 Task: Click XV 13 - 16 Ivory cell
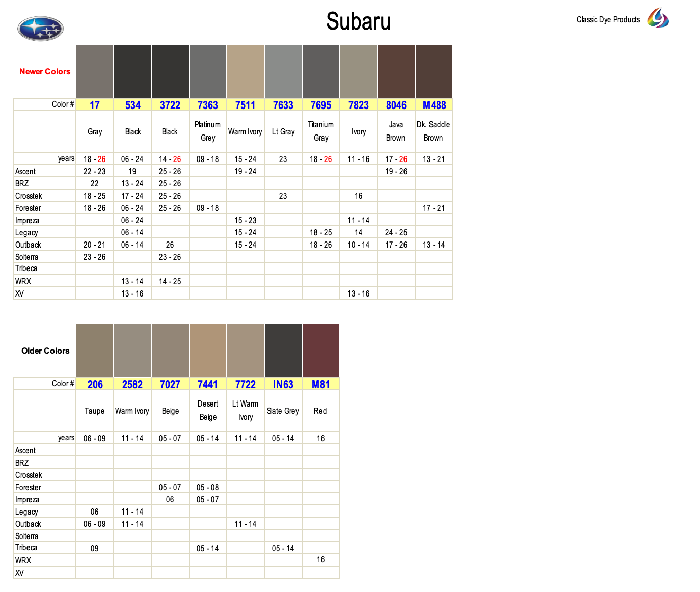click(359, 294)
